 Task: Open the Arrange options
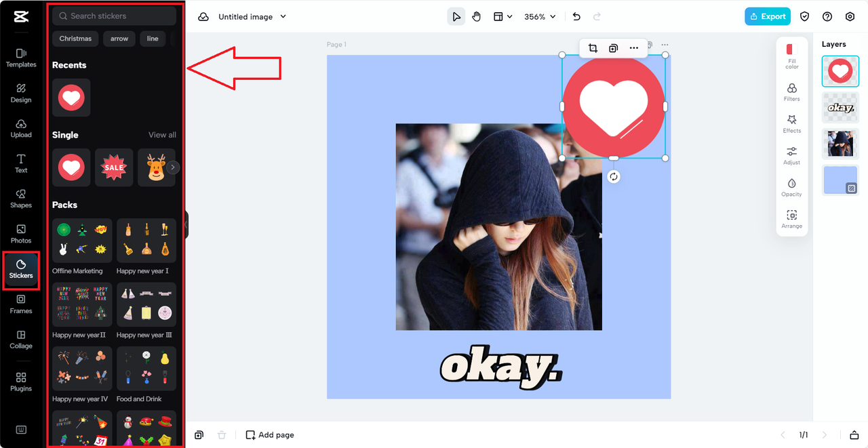click(791, 220)
